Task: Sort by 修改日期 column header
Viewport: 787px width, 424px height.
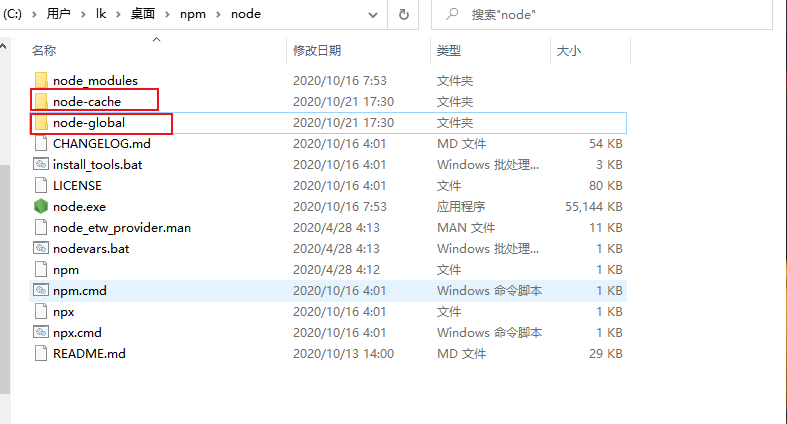Action: pyautogui.click(x=317, y=51)
